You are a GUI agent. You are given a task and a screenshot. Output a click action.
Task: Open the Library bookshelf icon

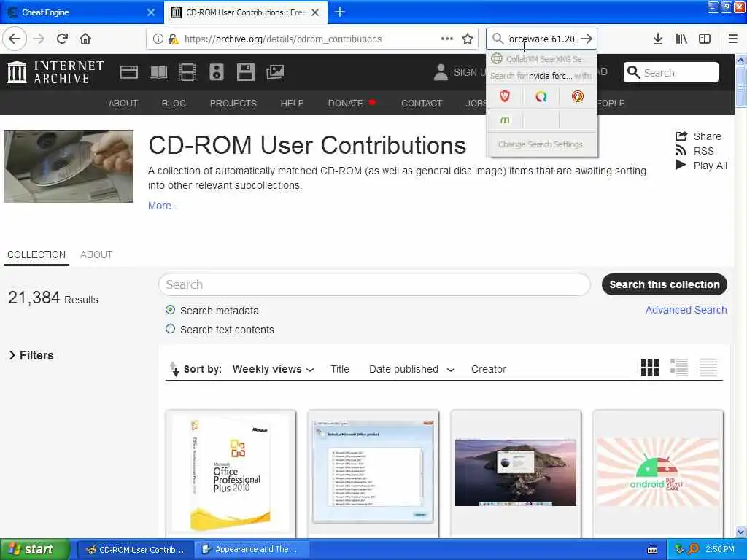point(681,39)
